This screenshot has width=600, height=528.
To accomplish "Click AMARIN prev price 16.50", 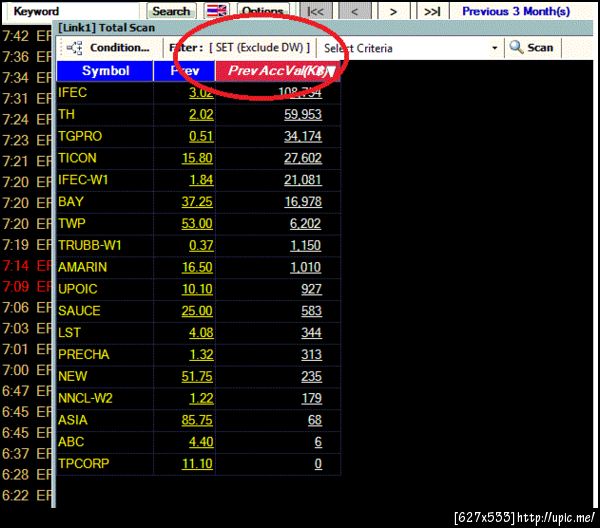I will tap(197, 267).
